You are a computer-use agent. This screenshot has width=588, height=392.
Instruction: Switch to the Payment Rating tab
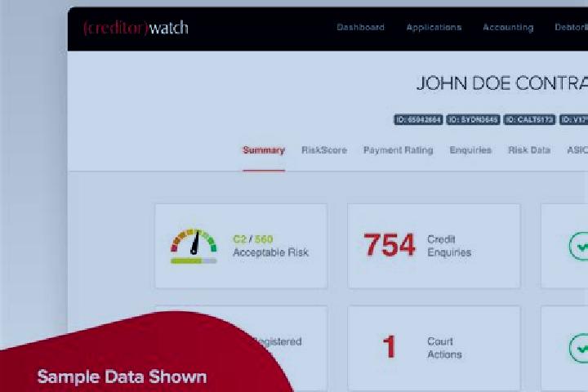pos(399,150)
